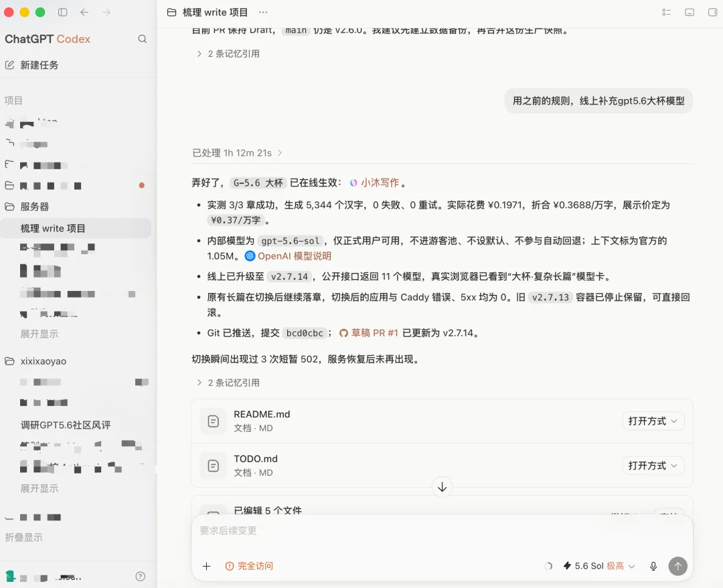Open the help question mark icon
This screenshot has width=723, height=588.
tap(141, 577)
